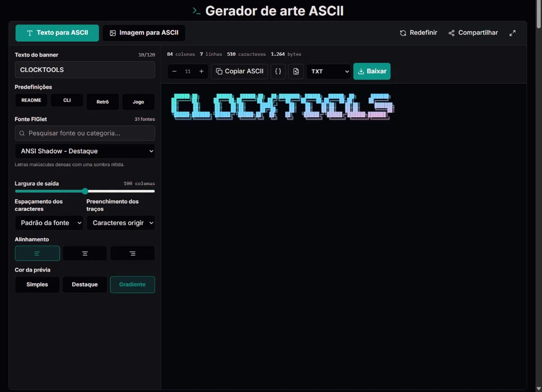Viewport: 542px width, 392px height.
Task: Apply the CLI preset
Action: click(67, 100)
